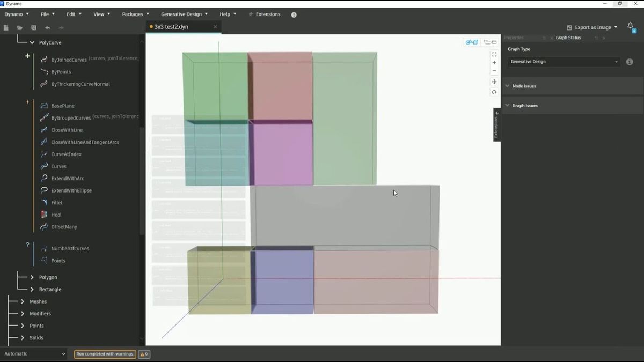Zoom in with the canvas plus button
Image resolution: width=644 pixels, height=362 pixels.
point(494,63)
